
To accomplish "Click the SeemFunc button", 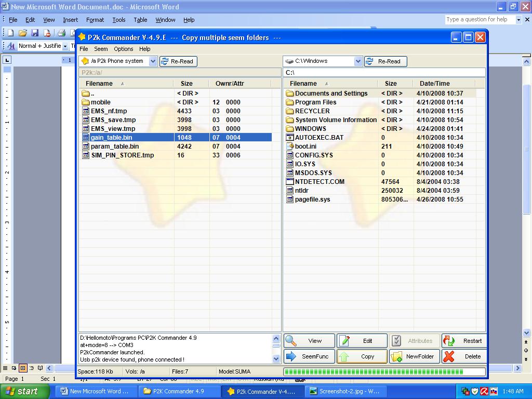I will 309,356.
